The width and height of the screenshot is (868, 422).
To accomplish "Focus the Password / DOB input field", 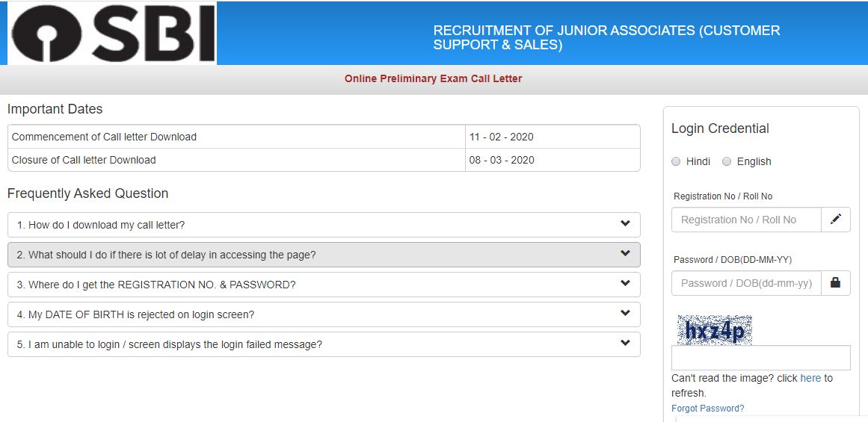I will pyautogui.click(x=746, y=283).
